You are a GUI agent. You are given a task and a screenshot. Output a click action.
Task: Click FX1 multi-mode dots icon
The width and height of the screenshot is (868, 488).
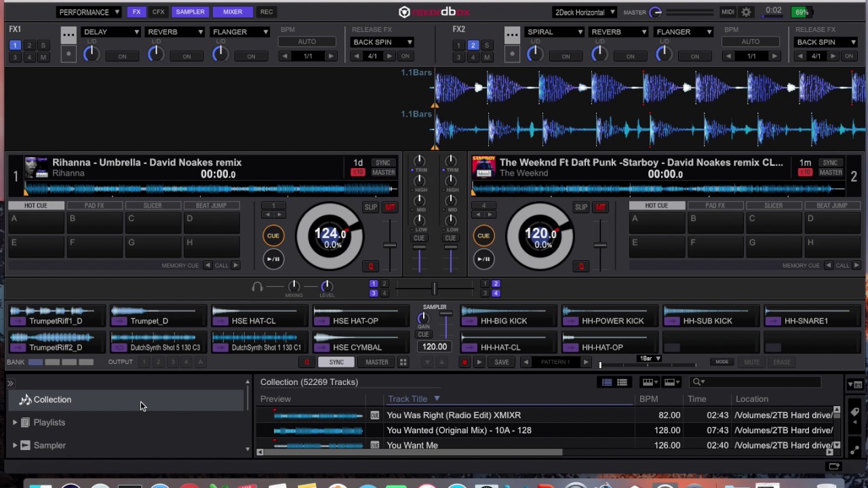(x=68, y=35)
